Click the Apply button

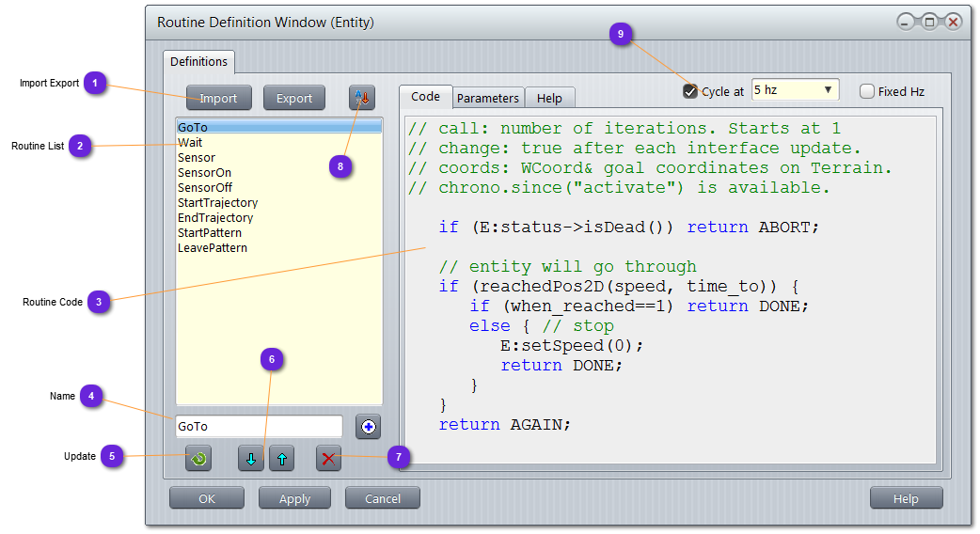coord(294,498)
